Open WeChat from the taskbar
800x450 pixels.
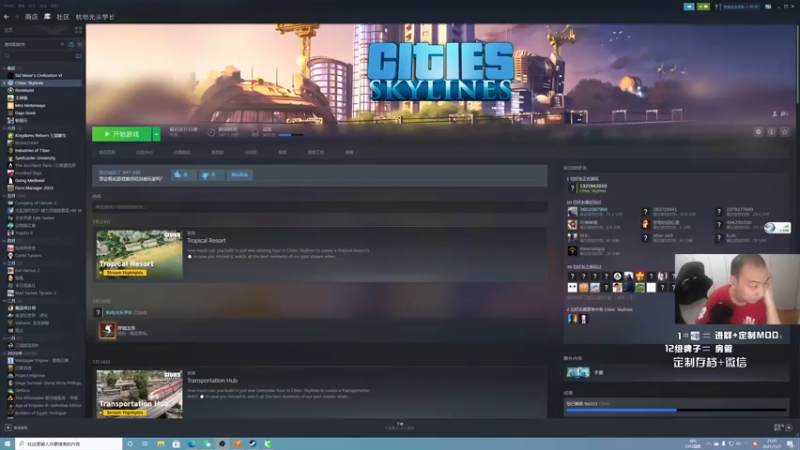pyautogui.click(x=207, y=444)
